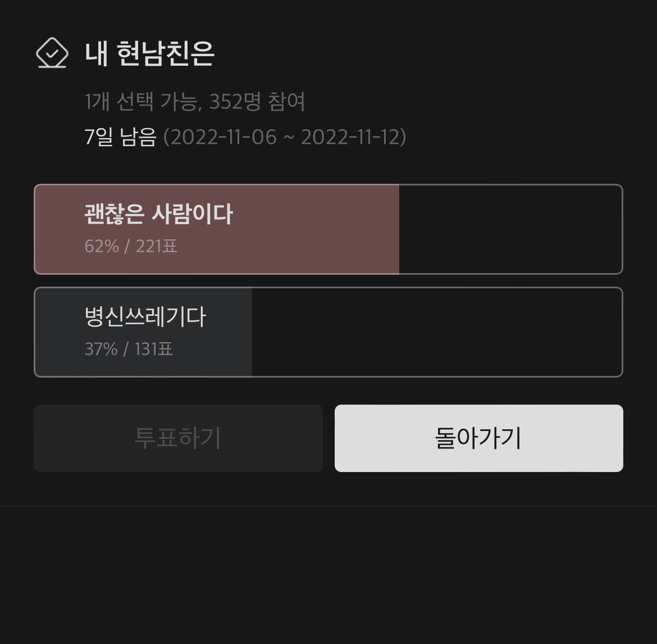Click the "62%" percentage in first option

[102, 246]
